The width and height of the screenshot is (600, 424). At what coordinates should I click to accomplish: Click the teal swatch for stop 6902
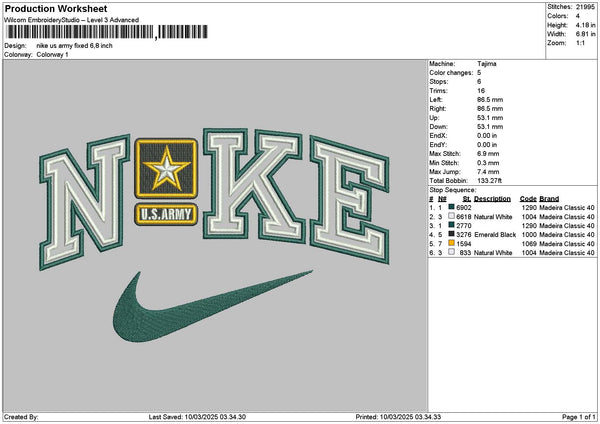(452, 207)
